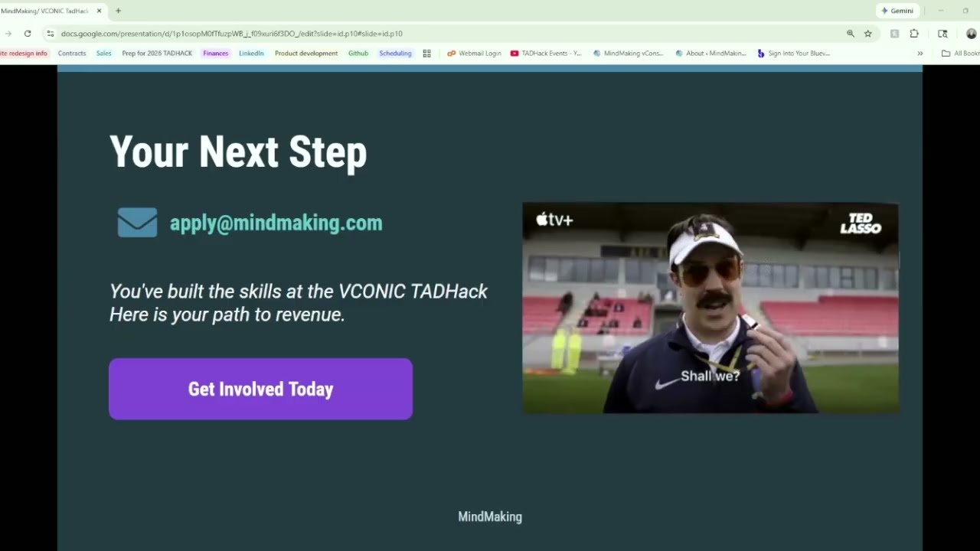Open the 'redesign info' bookmark folder
This screenshot has height=551, width=980.
click(x=24, y=54)
